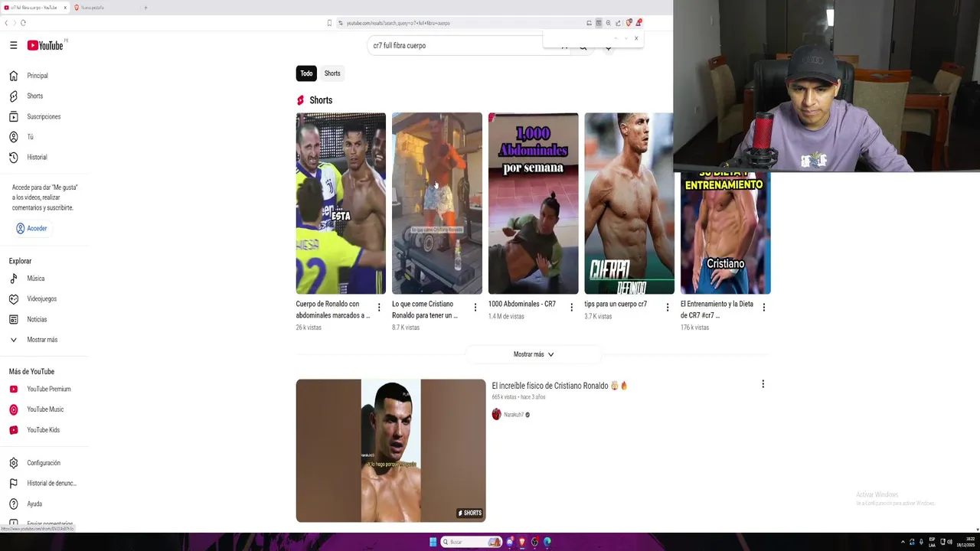Close the find-in-page bar

click(635, 38)
